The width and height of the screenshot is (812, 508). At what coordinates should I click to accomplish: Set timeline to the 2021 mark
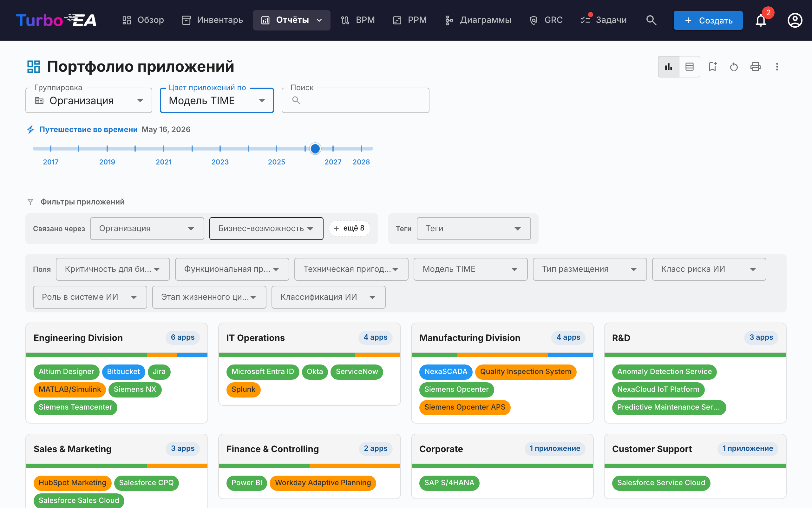point(164,148)
